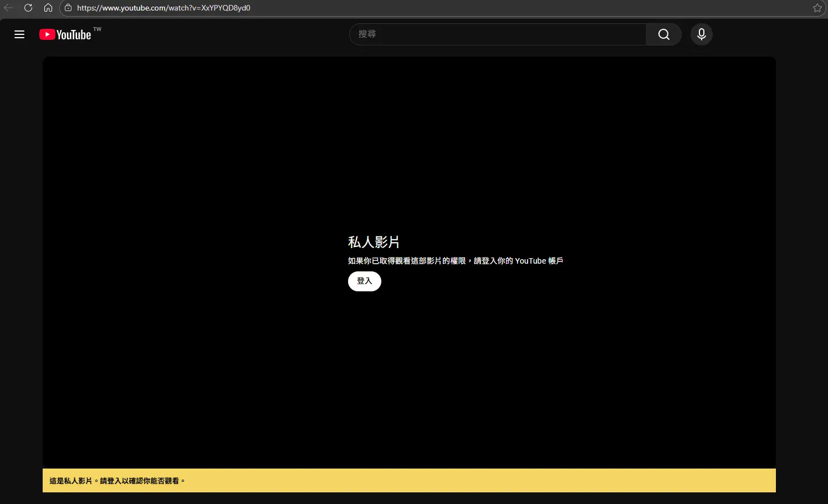Click the watch?v= portion of the URL
The width and height of the screenshot is (828, 504).
tap(184, 8)
